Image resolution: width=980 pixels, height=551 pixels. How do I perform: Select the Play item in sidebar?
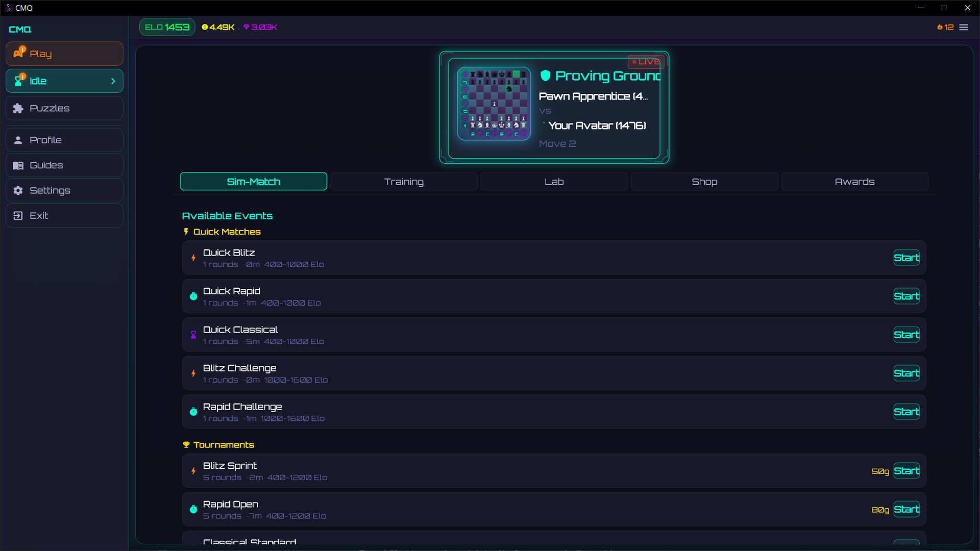pos(64,54)
